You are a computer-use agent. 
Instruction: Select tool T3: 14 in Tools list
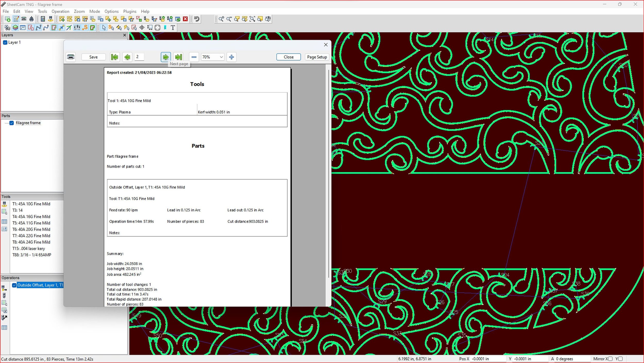coord(17,210)
